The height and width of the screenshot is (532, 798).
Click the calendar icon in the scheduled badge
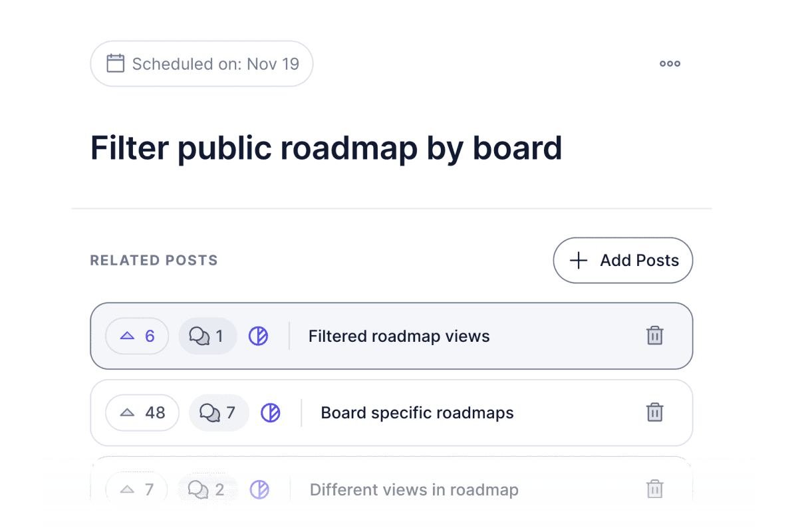click(x=116, y=64)
